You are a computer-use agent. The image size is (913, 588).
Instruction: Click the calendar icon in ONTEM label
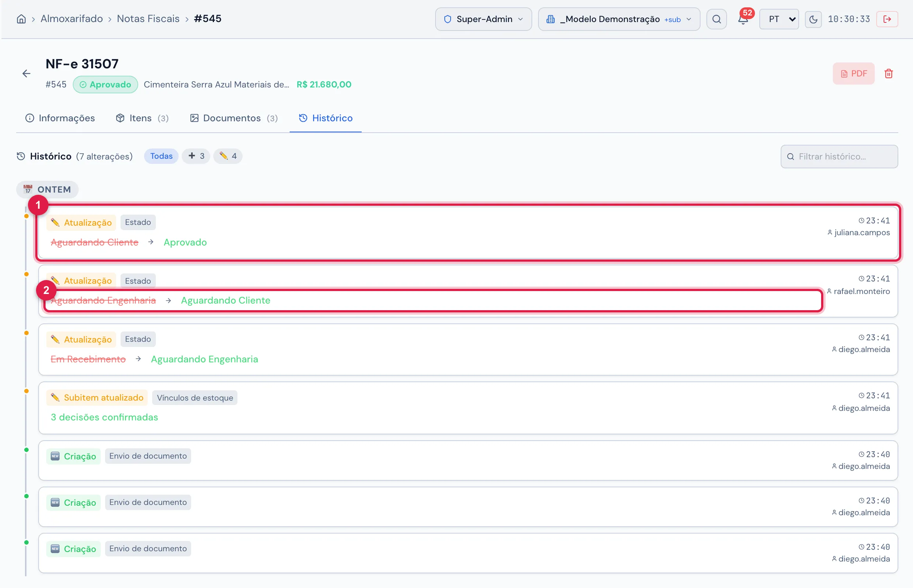(28, 189)
